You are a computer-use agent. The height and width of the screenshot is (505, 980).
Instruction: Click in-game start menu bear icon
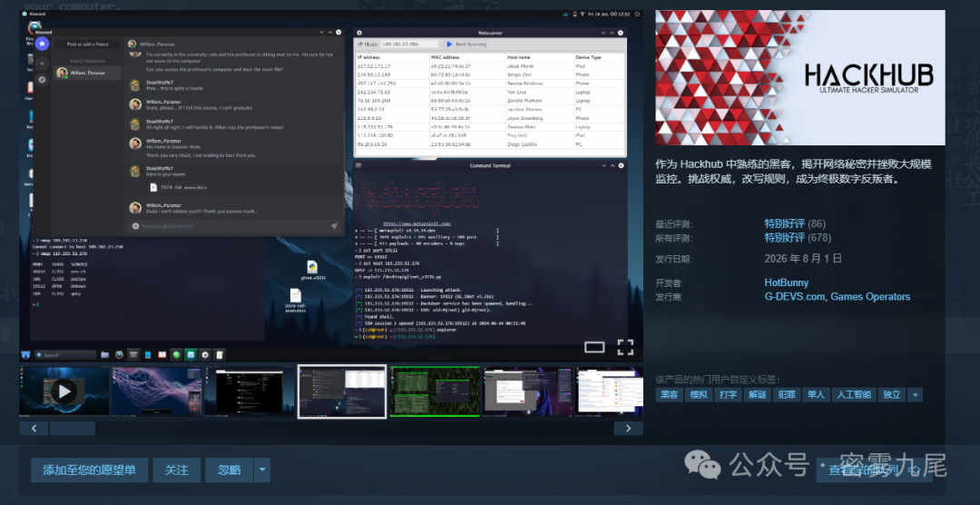click(x=25, y=355)
